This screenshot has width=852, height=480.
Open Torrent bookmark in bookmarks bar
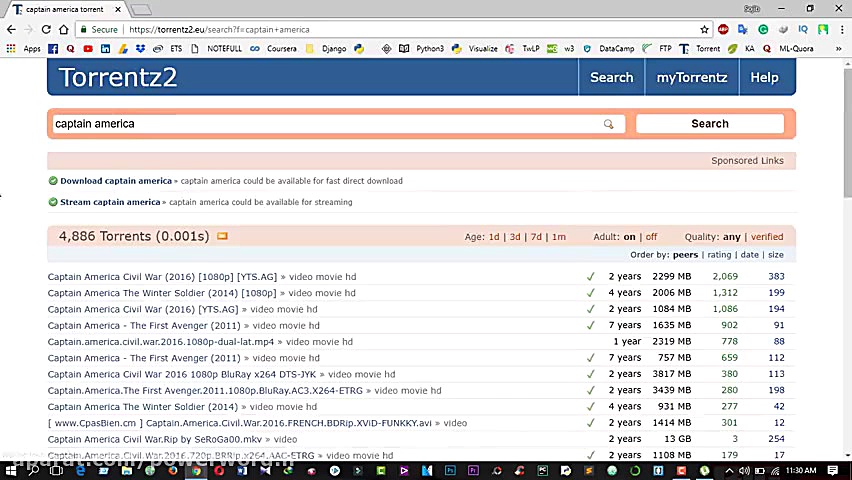[x=699, y=48]
